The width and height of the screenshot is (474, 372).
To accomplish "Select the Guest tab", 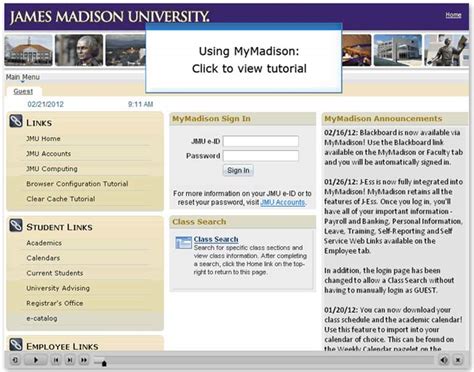I will 23,91.
